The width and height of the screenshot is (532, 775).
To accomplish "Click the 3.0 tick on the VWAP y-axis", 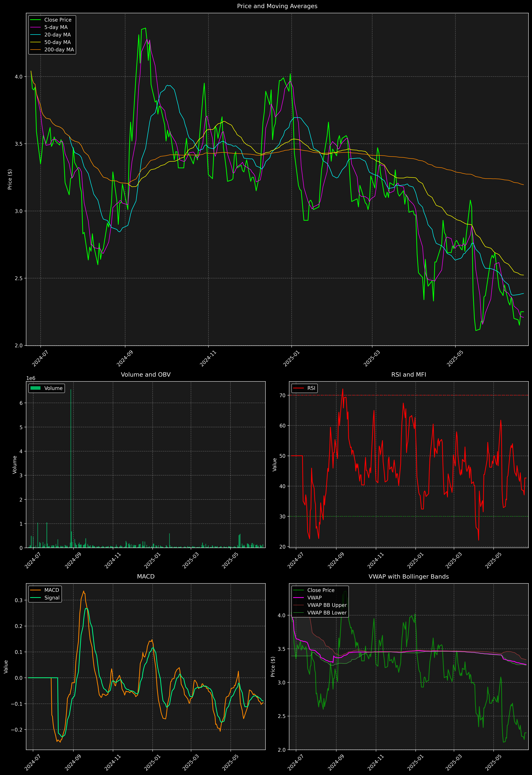I will tap(282, 683).
